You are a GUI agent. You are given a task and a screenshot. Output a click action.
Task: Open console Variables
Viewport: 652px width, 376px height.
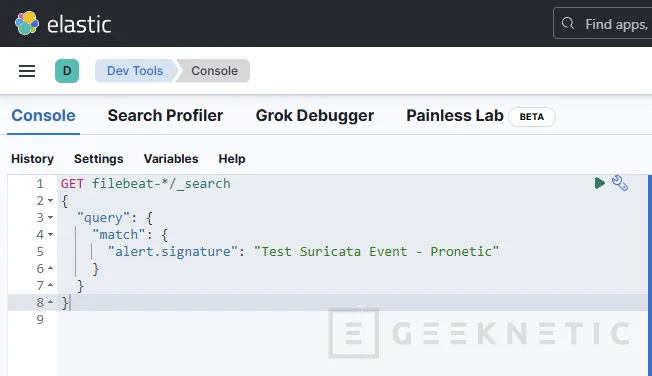point(171,159)
